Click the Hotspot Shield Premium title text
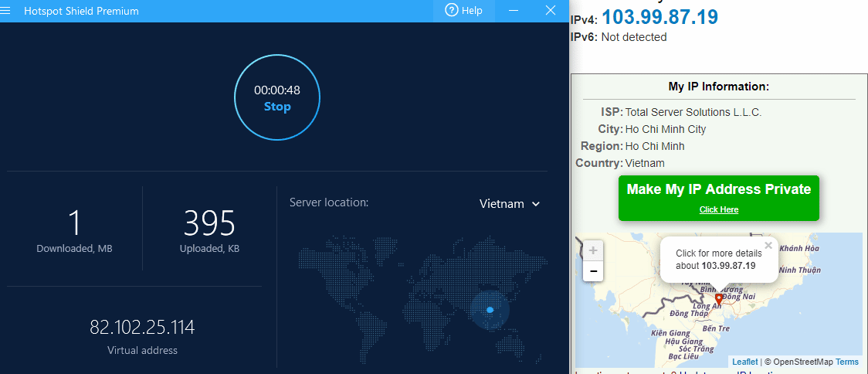Image resolution: width=868 pixels, height=374 pixels. tap(81, 11)
